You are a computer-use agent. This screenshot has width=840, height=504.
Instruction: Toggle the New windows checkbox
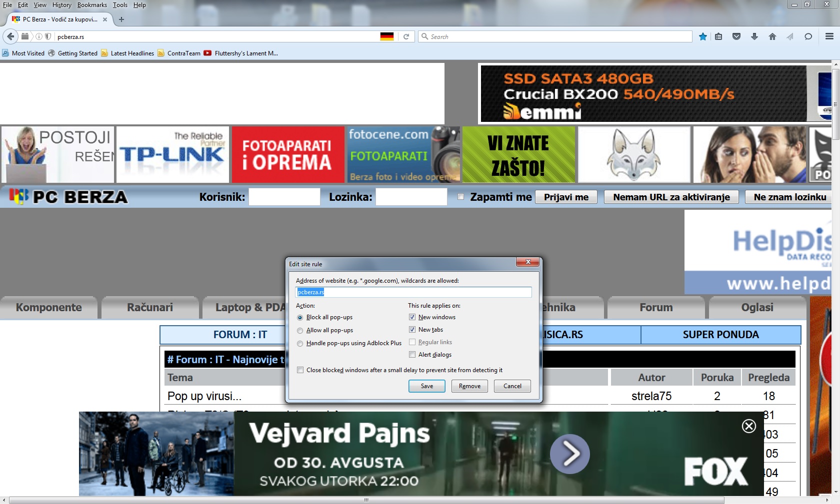[412, 317]
